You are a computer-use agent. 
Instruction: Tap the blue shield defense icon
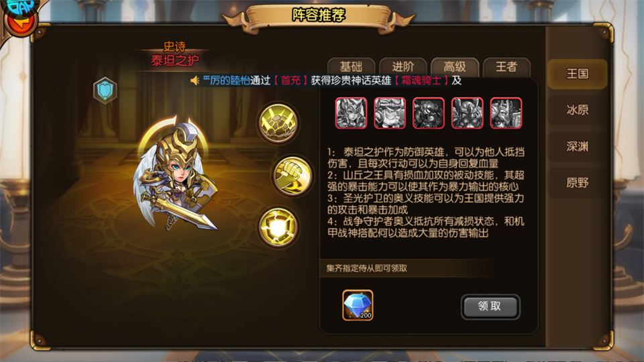(105, 90)
